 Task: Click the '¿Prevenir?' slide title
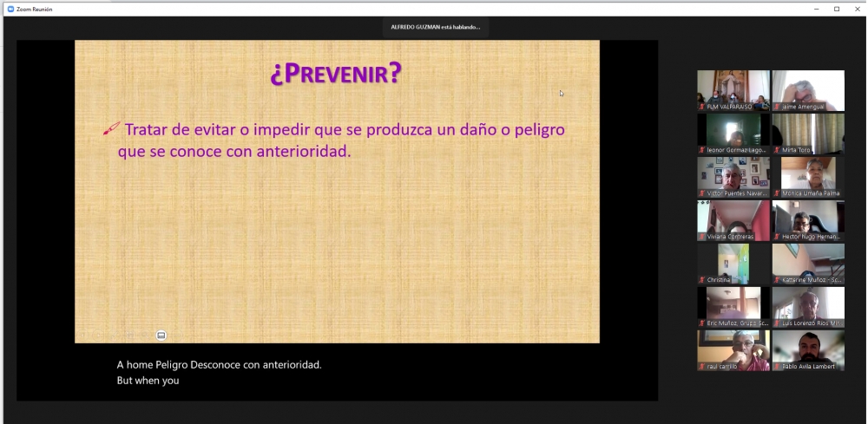click(336, 74)
